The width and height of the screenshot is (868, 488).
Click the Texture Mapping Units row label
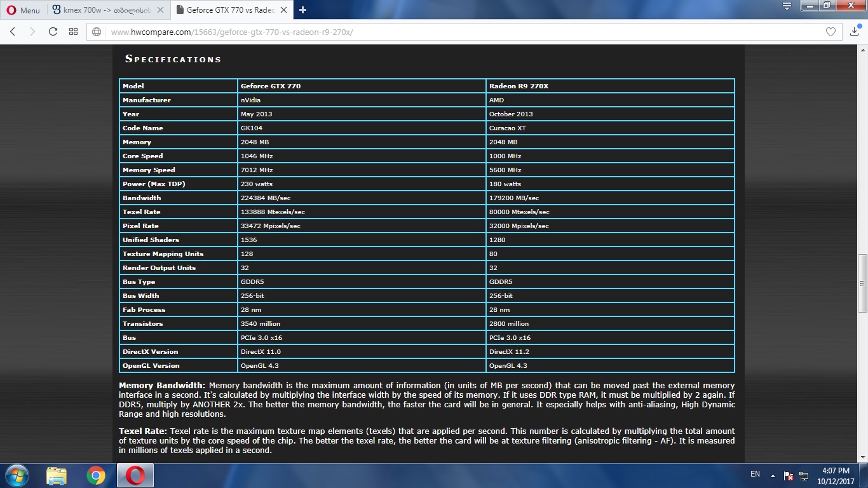163,254
